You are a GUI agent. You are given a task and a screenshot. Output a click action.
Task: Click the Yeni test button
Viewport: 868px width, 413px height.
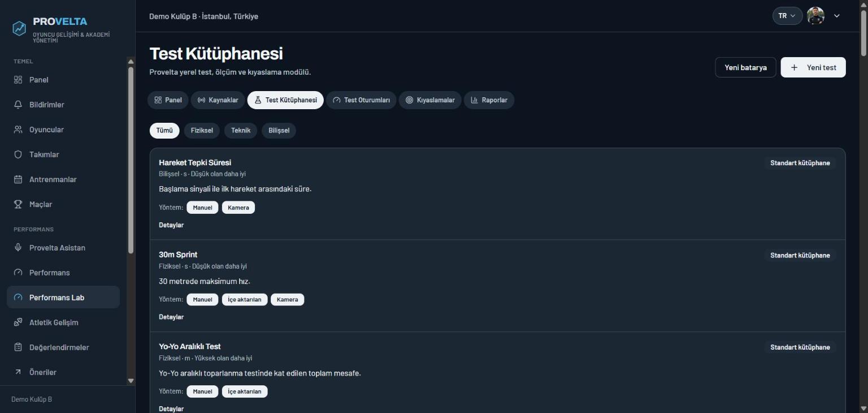tap(813, 67)
